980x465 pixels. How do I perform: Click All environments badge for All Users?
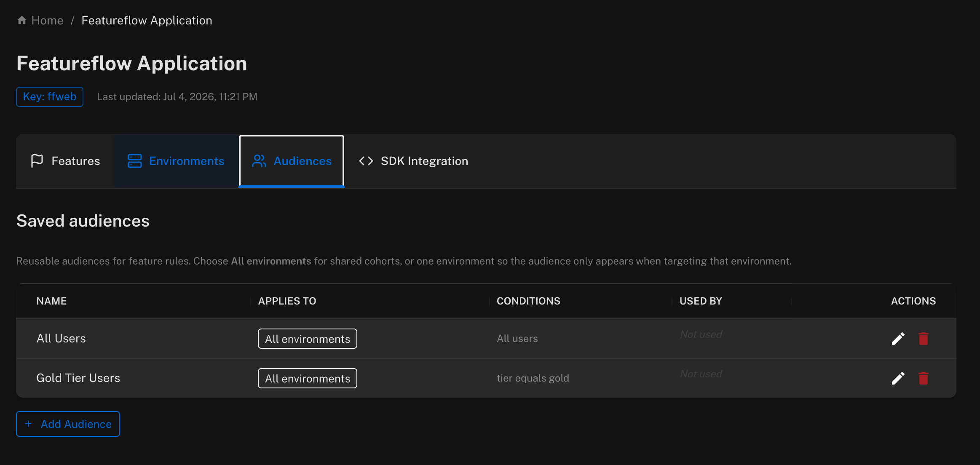pyautogui.click(x=308, y=339)
